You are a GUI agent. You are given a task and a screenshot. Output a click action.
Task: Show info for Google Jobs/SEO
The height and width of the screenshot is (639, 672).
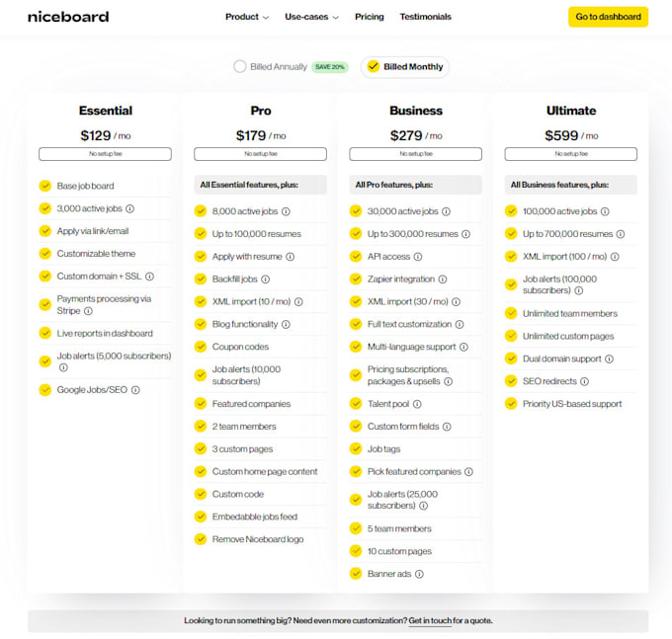click(135, 390)
